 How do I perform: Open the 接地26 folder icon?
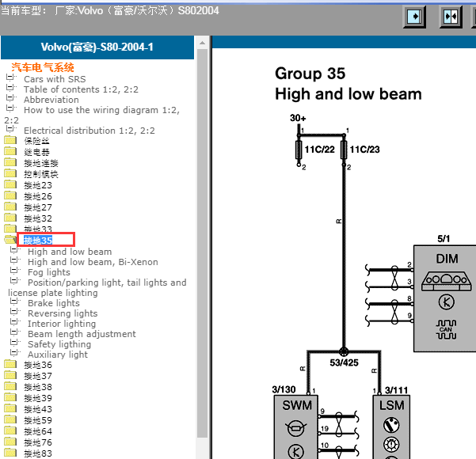pyautogui.click(x=10, y=196)
